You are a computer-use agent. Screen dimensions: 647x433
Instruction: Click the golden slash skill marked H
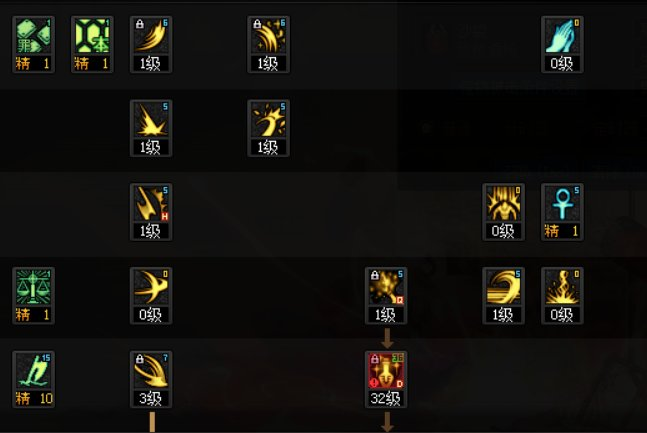151,212
